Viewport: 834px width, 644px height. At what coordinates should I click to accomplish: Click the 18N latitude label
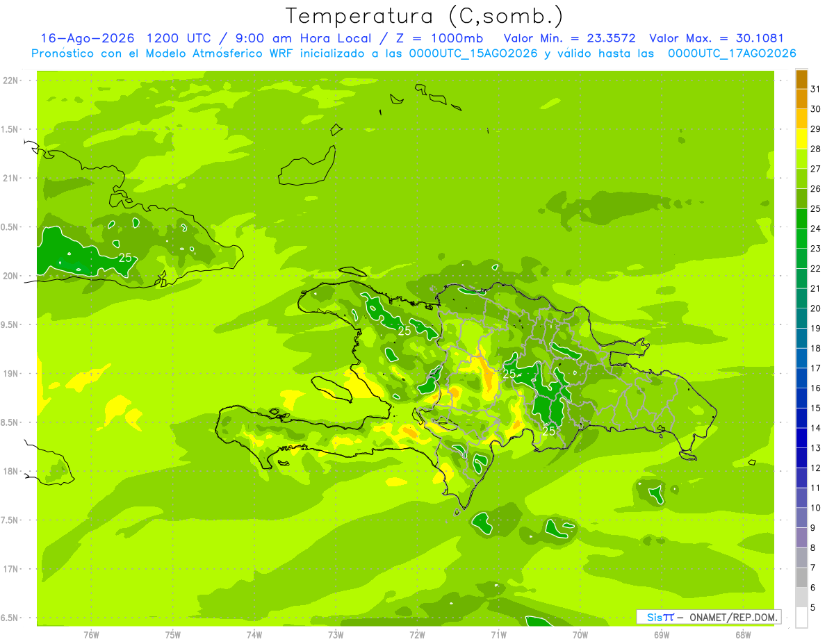[11, 472]
